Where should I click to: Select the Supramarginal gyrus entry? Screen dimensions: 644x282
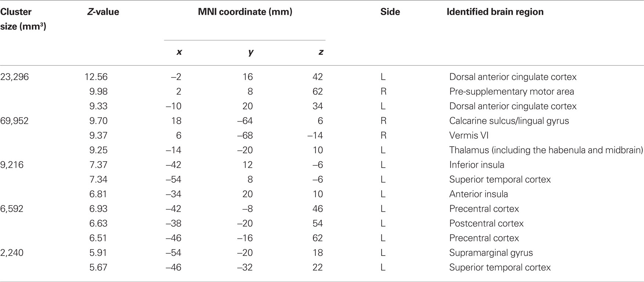coord(491,253)
